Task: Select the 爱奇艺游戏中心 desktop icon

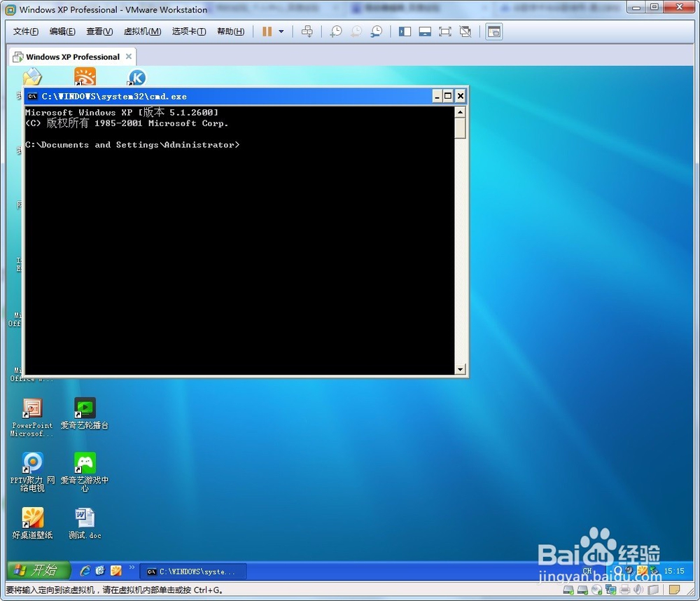Action: coord(85,472)
